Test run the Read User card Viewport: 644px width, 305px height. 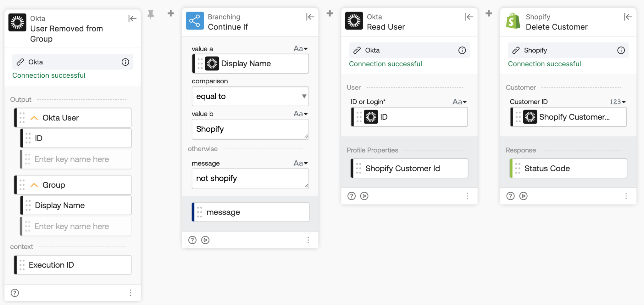[364, 196]
